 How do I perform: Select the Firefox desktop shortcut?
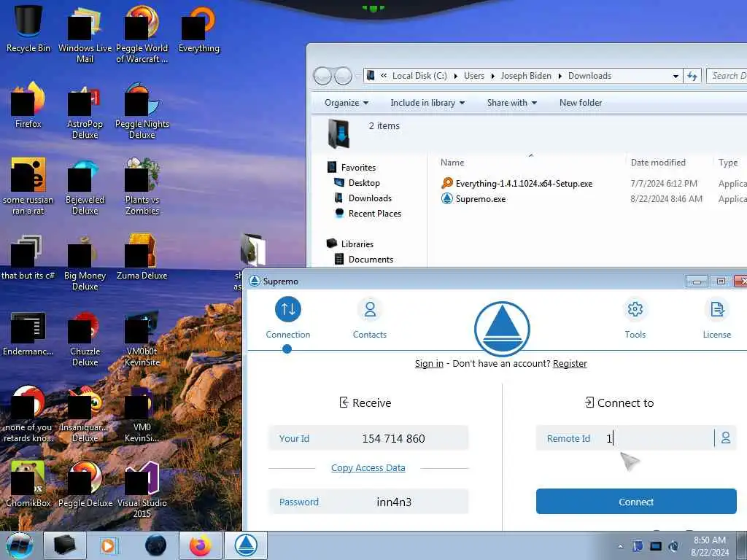28,105
